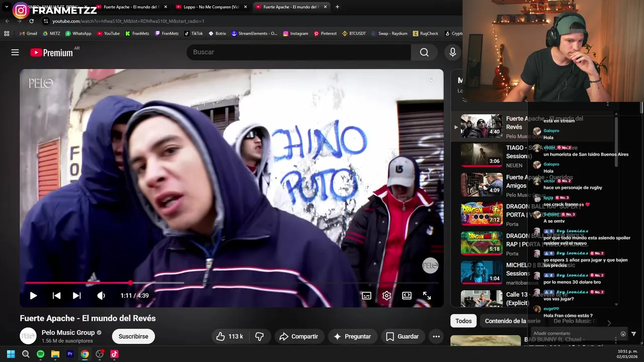This screenshot has height=362, width=644.
Task: Start voice search with microphone icon
Action: point(453,52)
